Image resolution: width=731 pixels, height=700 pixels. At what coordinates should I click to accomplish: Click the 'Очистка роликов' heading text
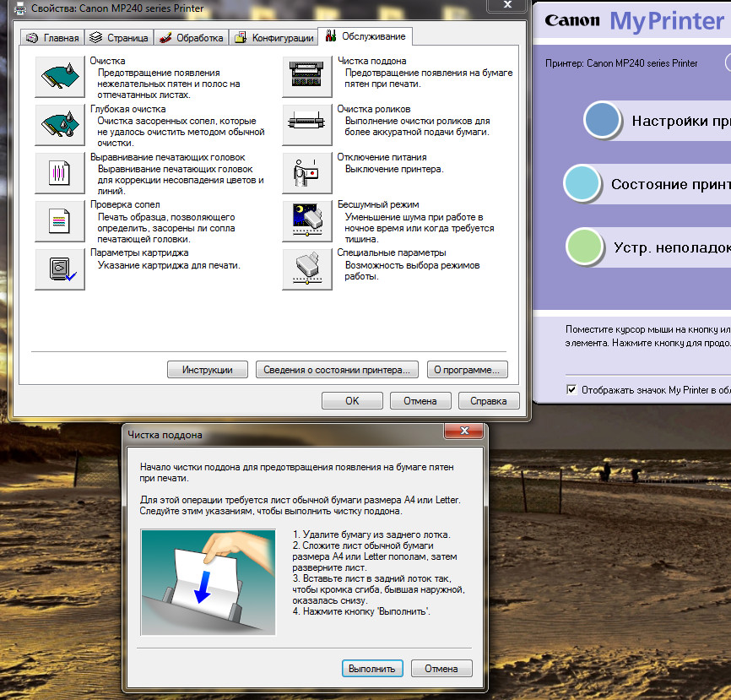pos(374,109)
